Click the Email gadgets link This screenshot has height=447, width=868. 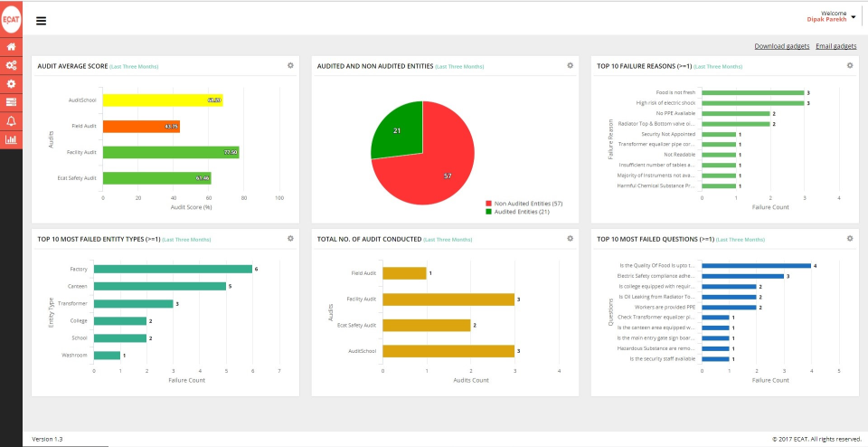835,46
